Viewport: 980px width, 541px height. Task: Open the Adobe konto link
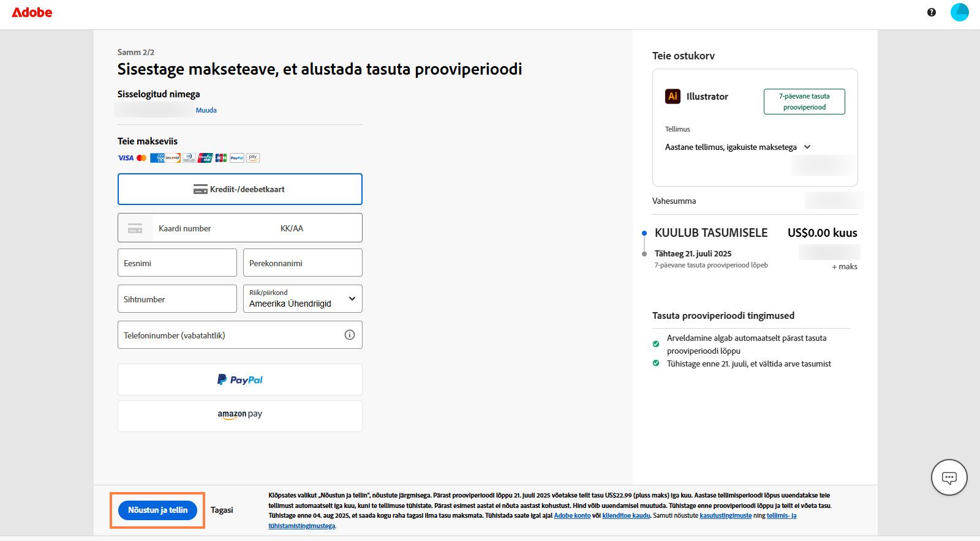click(572, 515)
